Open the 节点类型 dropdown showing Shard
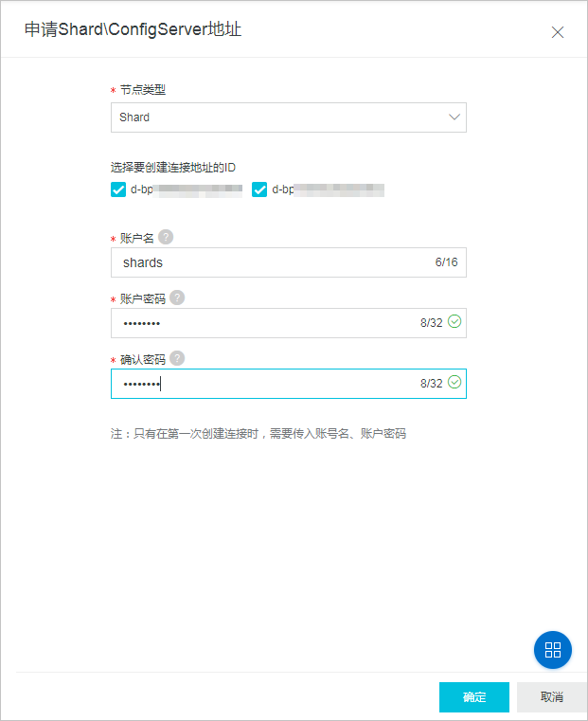Image resolution: width=588 pixels, height=721 pixels. pos(289,117)
